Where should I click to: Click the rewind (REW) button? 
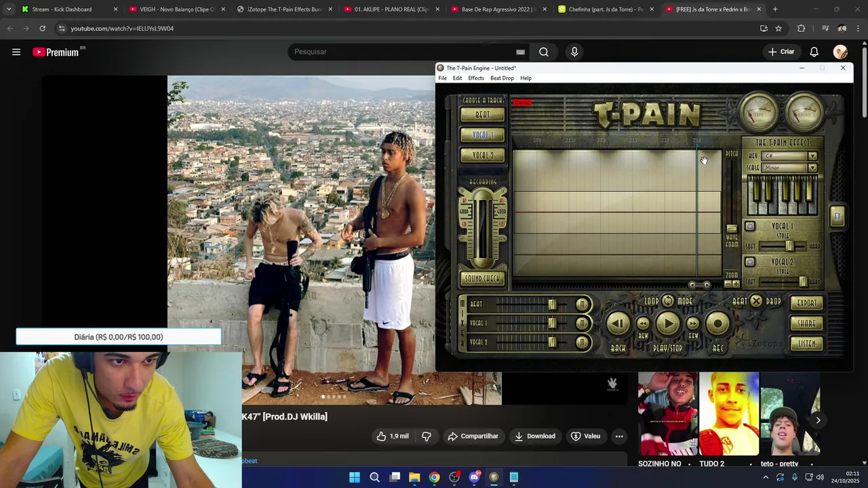(x=643, y=324)
